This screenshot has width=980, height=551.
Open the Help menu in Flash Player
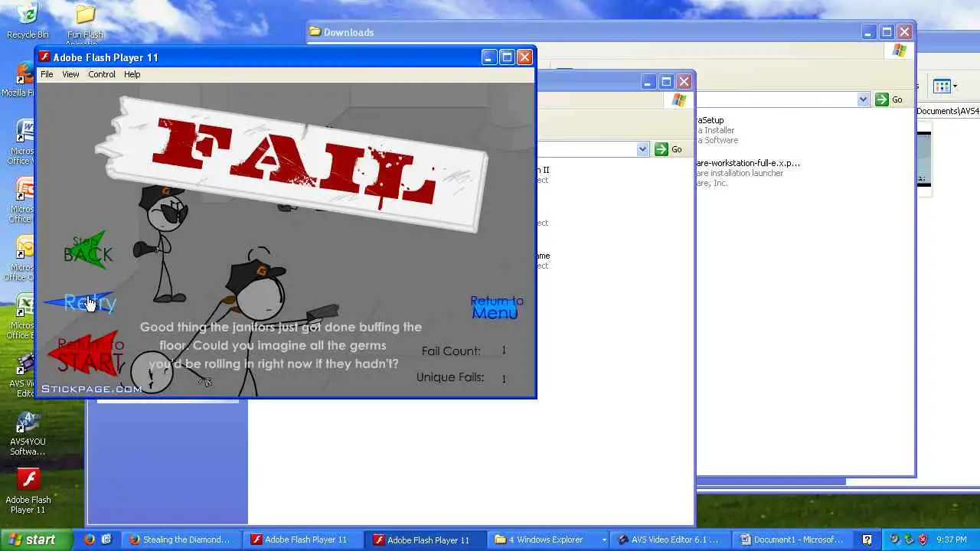point(132,74)
